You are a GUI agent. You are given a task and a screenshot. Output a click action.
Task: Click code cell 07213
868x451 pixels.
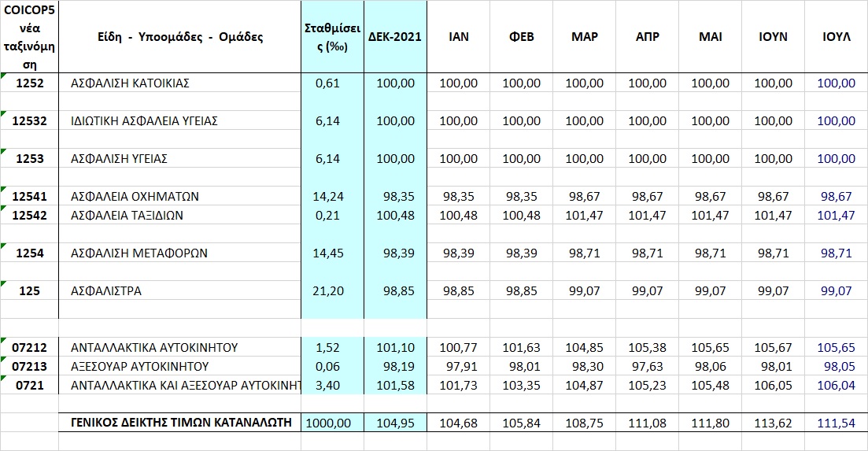[x=29, y=366]
